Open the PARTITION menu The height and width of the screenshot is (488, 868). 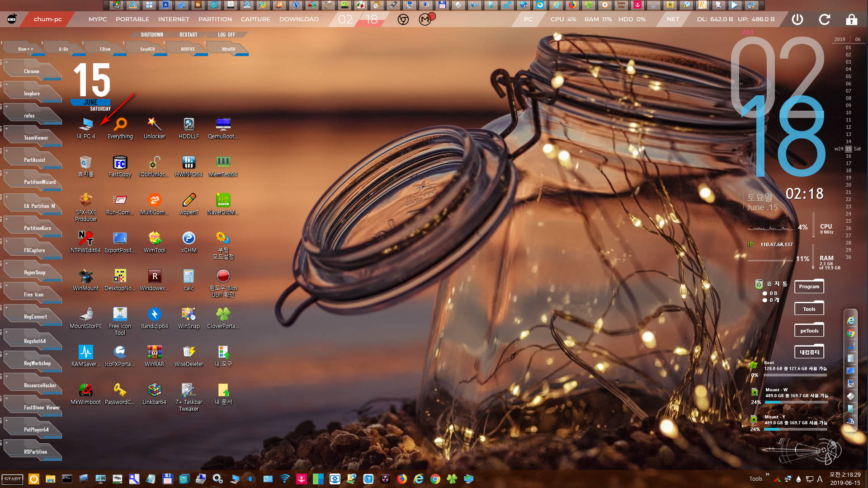(x=215, y=19)
